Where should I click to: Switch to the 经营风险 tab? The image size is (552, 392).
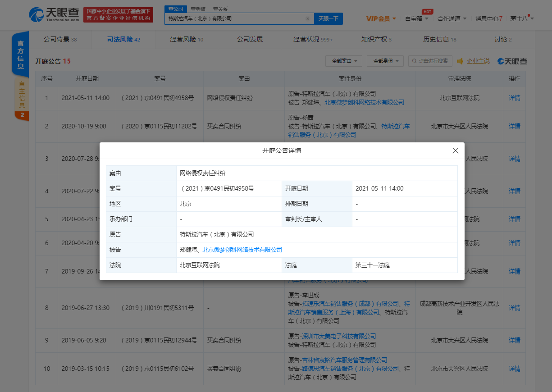[187, 39]
